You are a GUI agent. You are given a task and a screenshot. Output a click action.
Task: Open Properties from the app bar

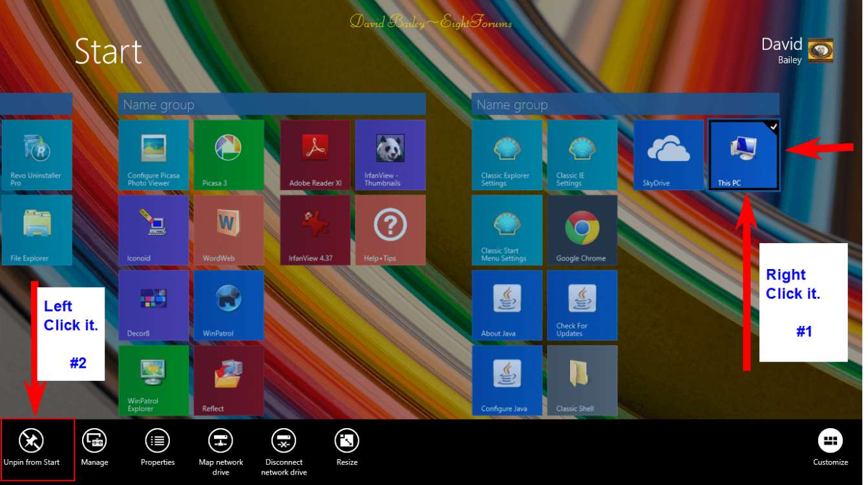(158, 448)
